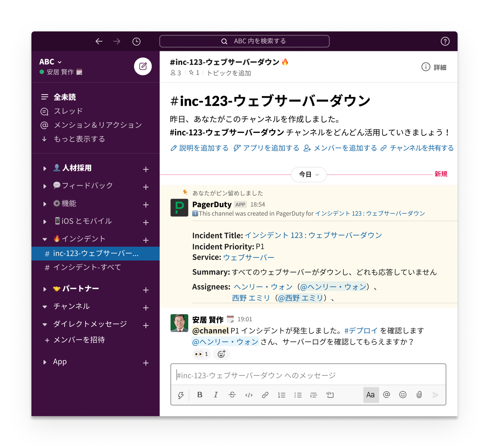Click the ABC 内を検索する search field
Viewport: 489px width, 448px height.
click(x=245, y=41)
